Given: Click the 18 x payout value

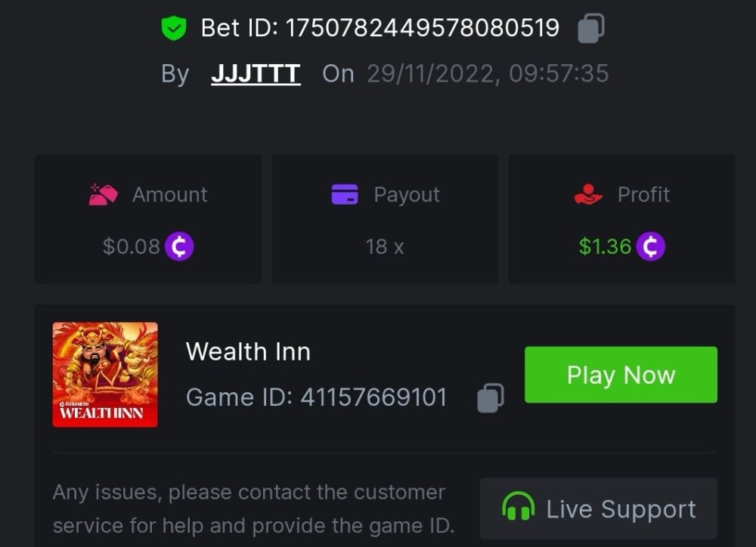Looking at the screenshot, I should click(x=385, y=247).
